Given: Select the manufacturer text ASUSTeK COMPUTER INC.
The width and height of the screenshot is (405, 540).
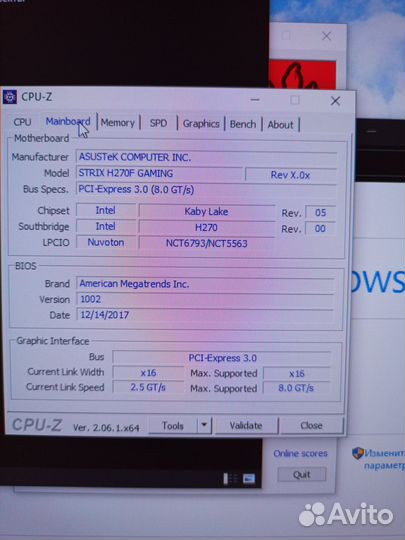Looking at the screenshot, I should pos(135,157).
